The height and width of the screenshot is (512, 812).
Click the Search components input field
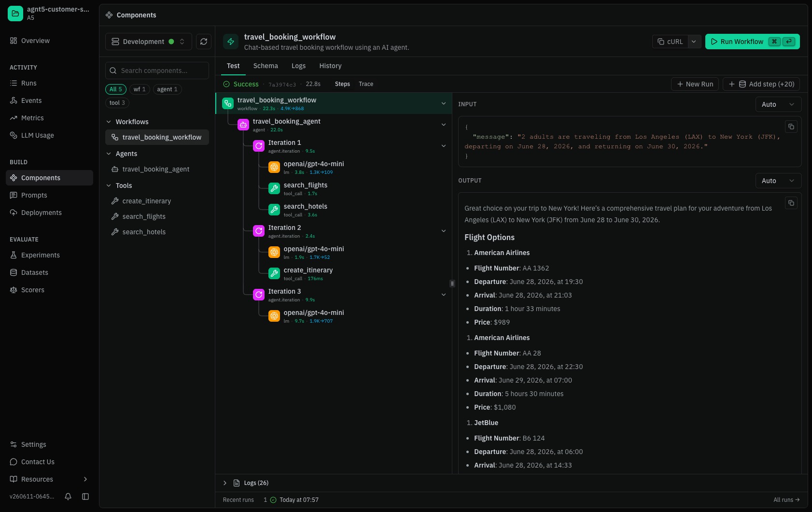157,71
